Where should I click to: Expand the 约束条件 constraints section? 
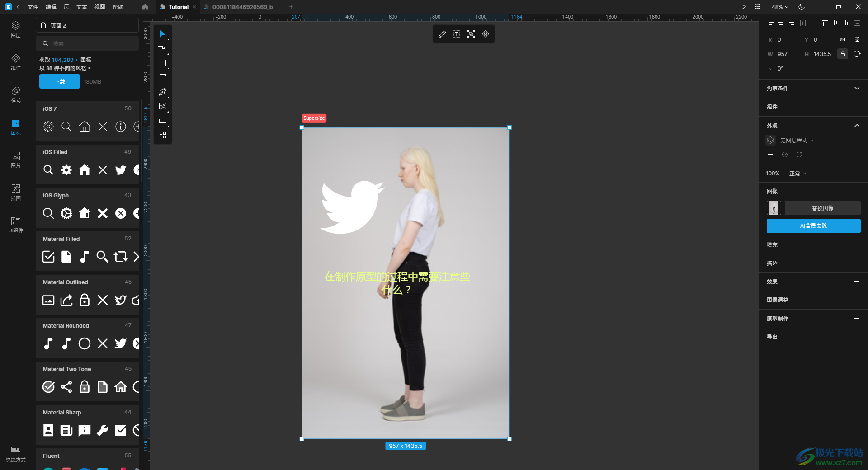tap(857, 89)
